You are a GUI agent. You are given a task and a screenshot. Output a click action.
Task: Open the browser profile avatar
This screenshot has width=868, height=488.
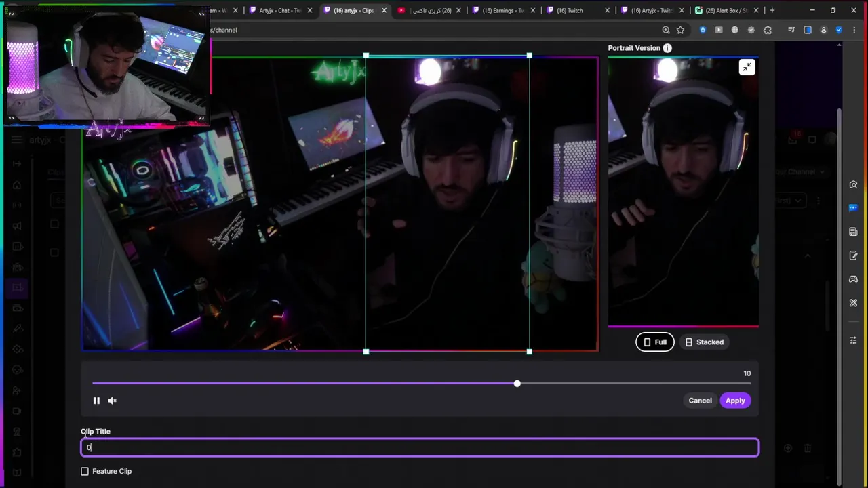pos(823,30)
